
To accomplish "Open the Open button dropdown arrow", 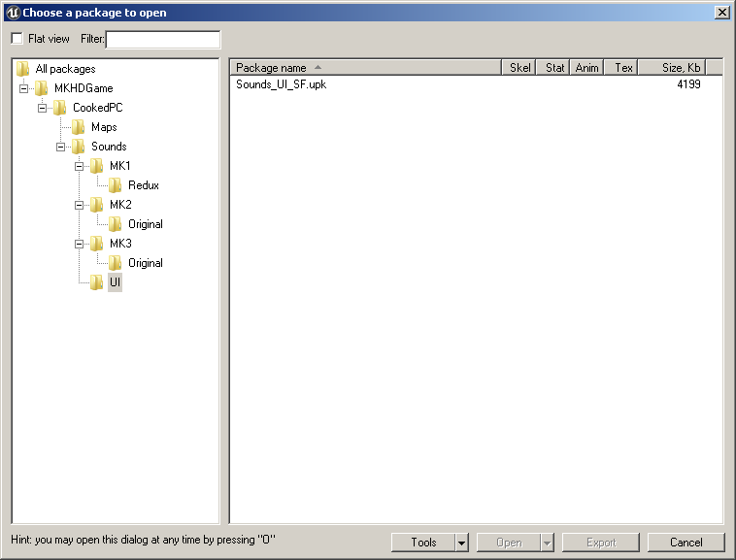I will click(x=548, y=543).
